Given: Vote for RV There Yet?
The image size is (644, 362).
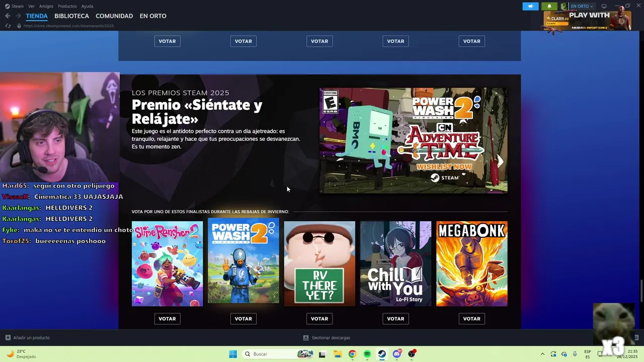Looking at the screenshot, I should [x=319, y=319].
